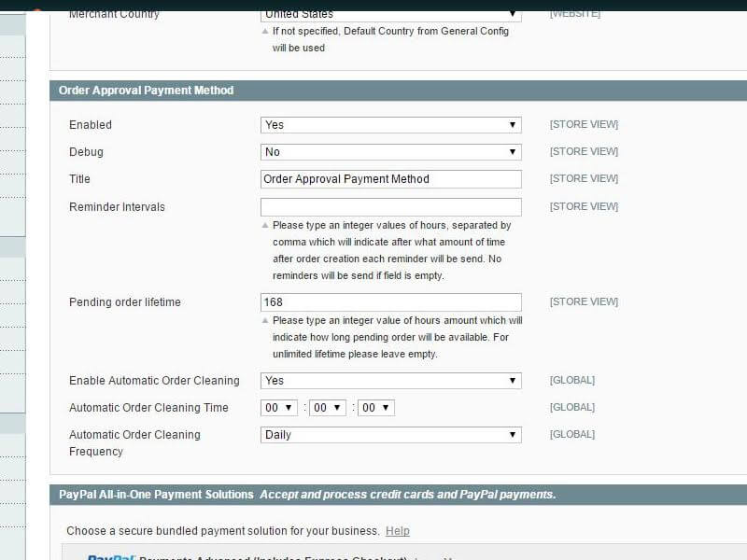Click the Pending order lifetime field
Viewport: 747px width, 560px height.
(x=390, y=302)
